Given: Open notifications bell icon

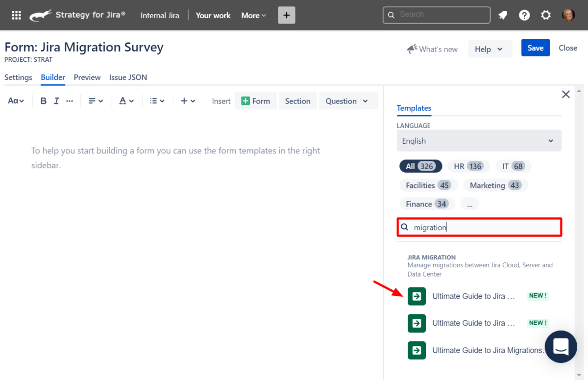Looking at the screenshot, I should coord(503,15).
